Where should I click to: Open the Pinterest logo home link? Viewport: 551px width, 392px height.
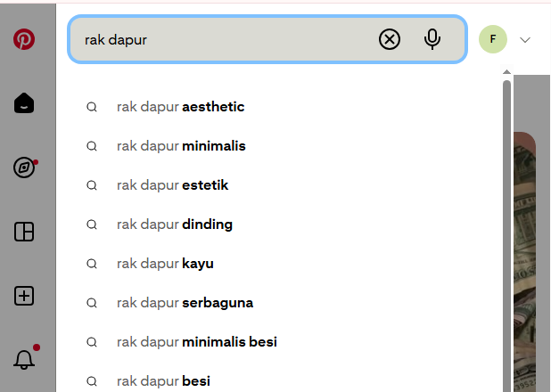pyautogui.click(x=24, y=39)
